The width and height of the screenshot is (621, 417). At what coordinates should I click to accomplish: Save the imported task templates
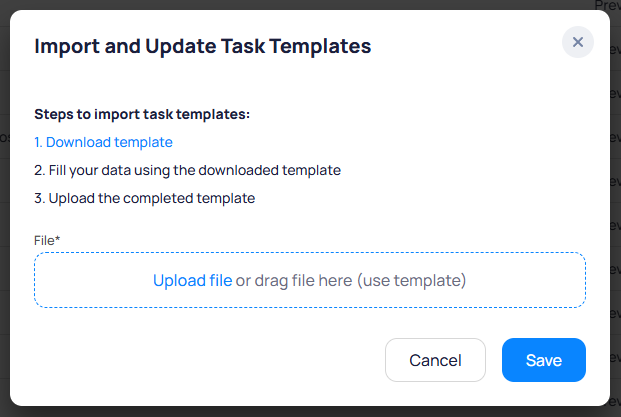click(x=543, y=360)
